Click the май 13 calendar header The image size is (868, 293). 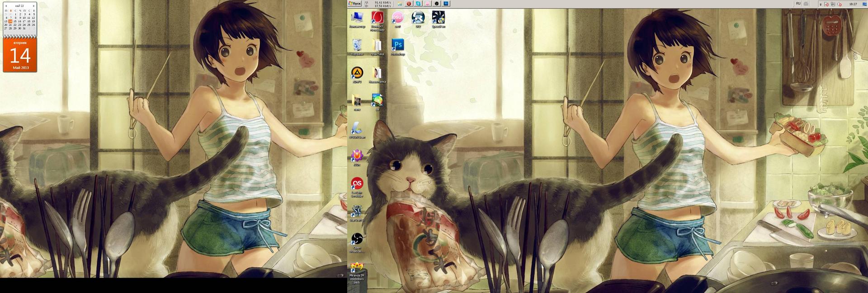19,6
